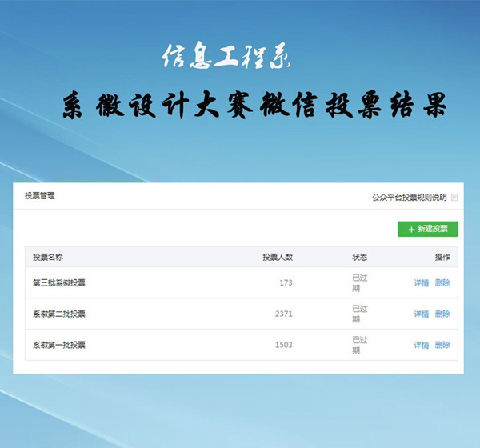Viewport: 480px width, 448px height.
Task: Click the 投票管理 panel title
Action: pyautogui.click(x=40, y=196)
